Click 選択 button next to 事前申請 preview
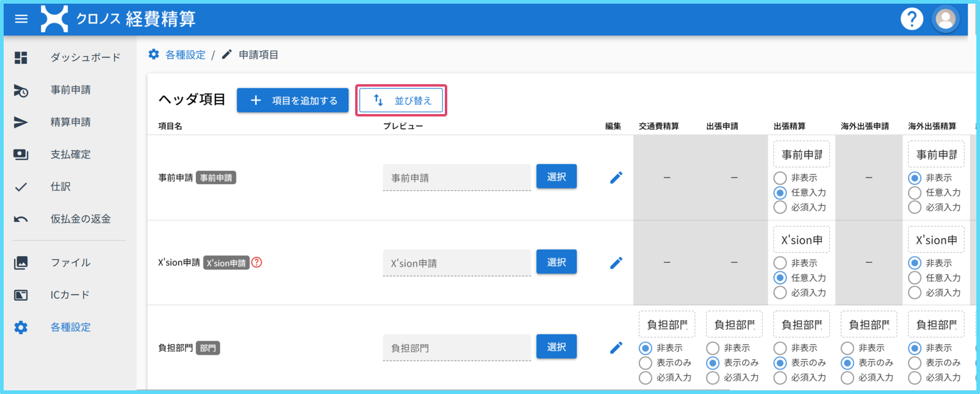980x394 pixels. coord(556,177)
